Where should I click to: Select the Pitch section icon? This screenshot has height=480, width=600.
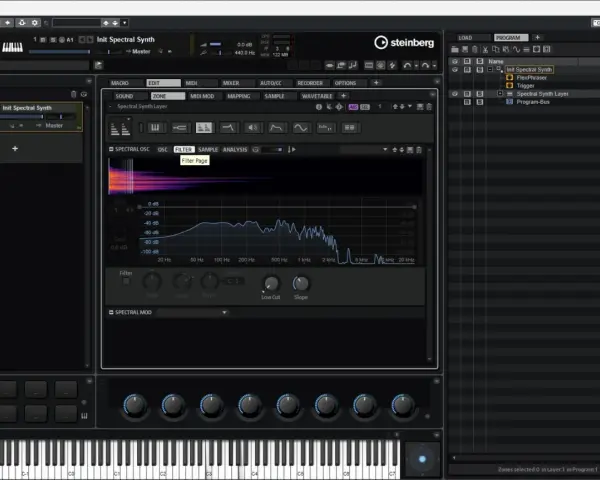click(x=179, y=127)
